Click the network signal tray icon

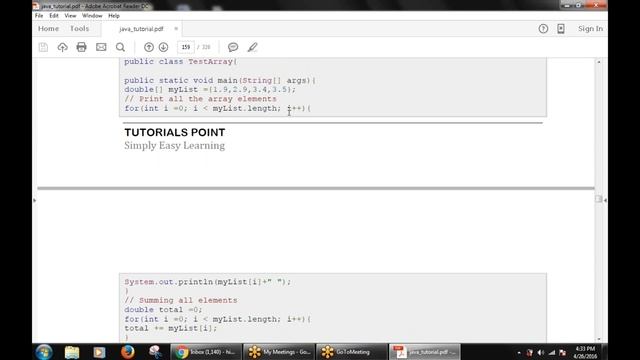point(552,353)
